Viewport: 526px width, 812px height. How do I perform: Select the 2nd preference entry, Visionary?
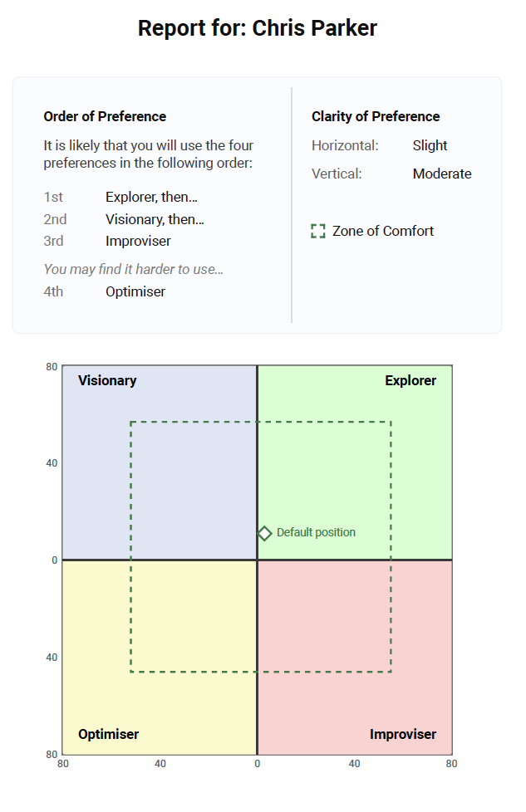(x=155, y=219)
